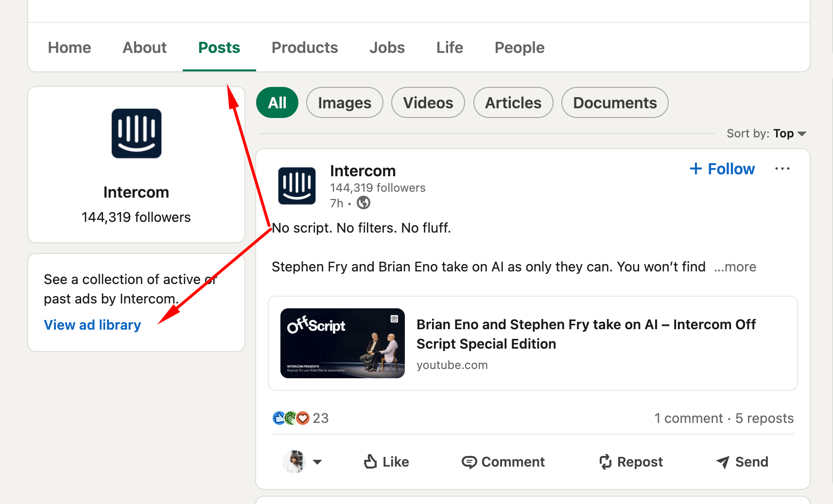Click the Intercom logo in sidebar card

coord(137,134)
